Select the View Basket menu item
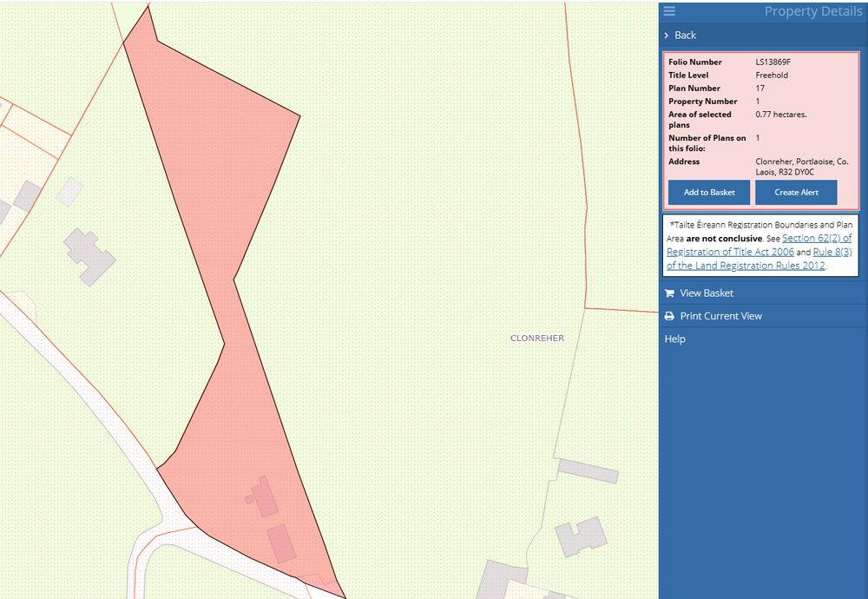 click(x=707, y=293)
